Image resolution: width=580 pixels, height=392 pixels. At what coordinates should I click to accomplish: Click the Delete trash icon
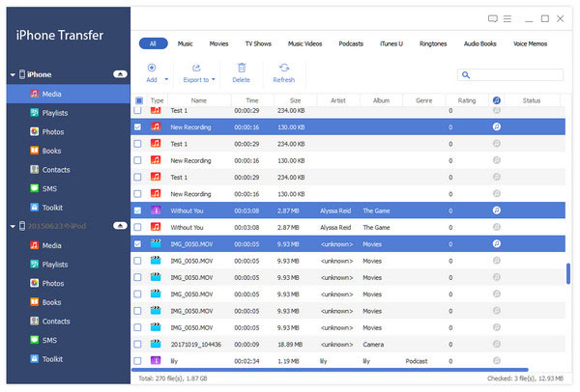[241, 68]
